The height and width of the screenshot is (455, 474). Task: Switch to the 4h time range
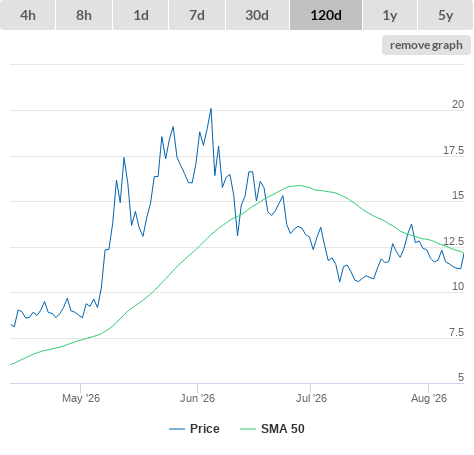pos(27,15)
